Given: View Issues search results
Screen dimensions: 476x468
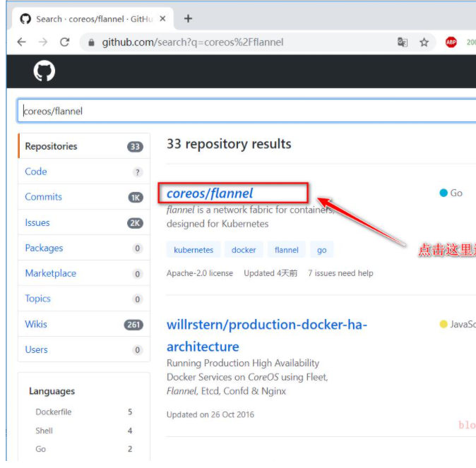Looking at the screenshot, I should (x=37, y=222).
